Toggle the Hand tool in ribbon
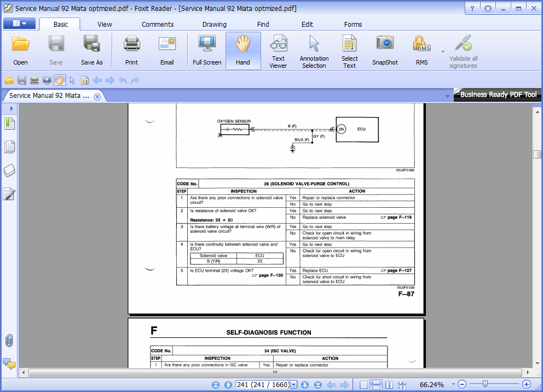Image resolution: width=543 pixels, height=392 pixels. click(x=243, y=51)
